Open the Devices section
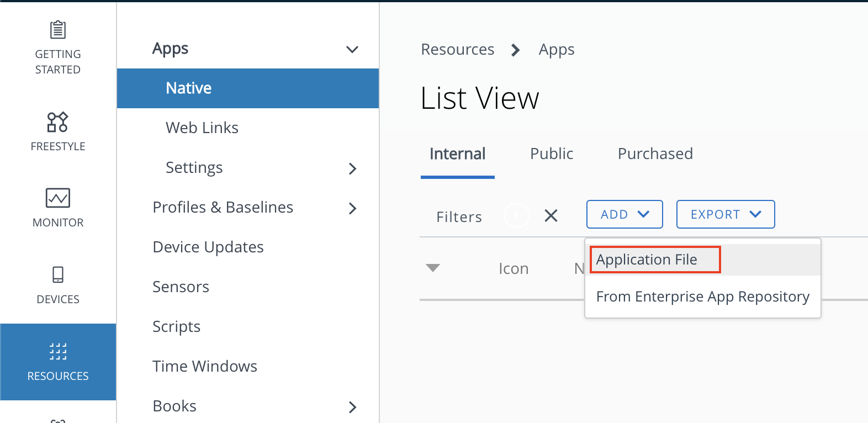868x423 pixels. [x=58, y=285]
